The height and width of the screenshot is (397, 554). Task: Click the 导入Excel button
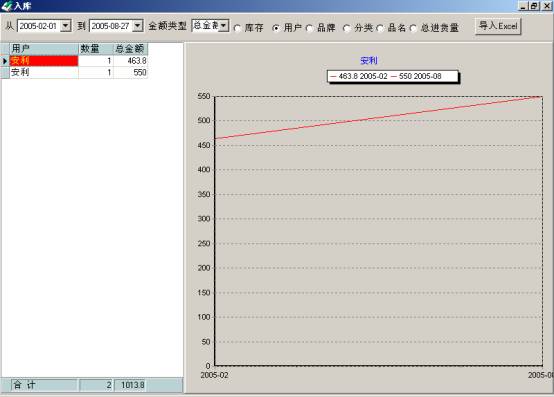(498, 26)
